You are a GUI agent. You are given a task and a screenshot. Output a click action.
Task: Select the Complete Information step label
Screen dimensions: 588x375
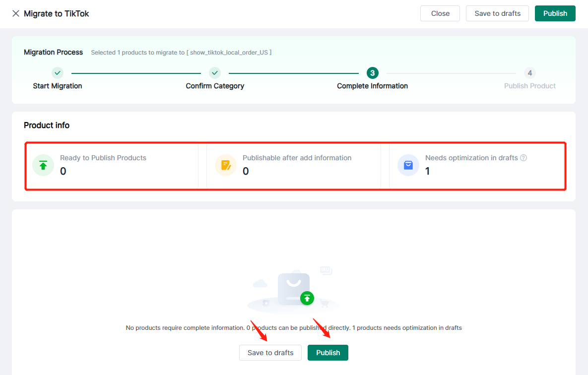point(372,86)
